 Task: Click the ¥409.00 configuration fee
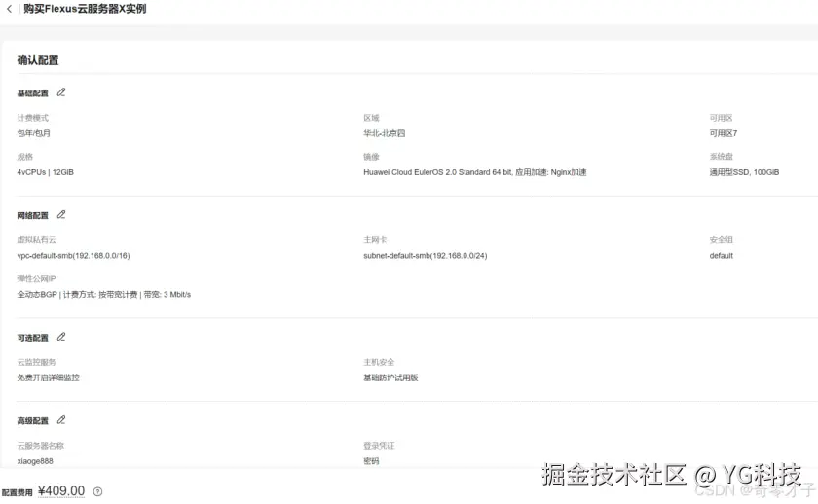pyautogui.click(x=61, y=491)
